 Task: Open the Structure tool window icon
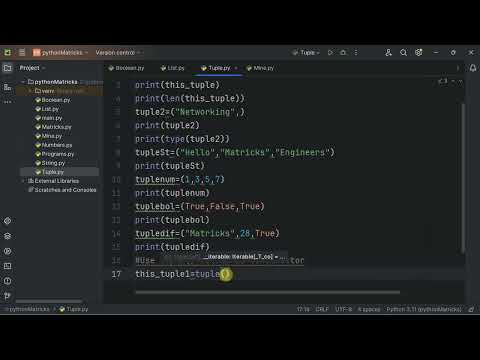point(7,87)
